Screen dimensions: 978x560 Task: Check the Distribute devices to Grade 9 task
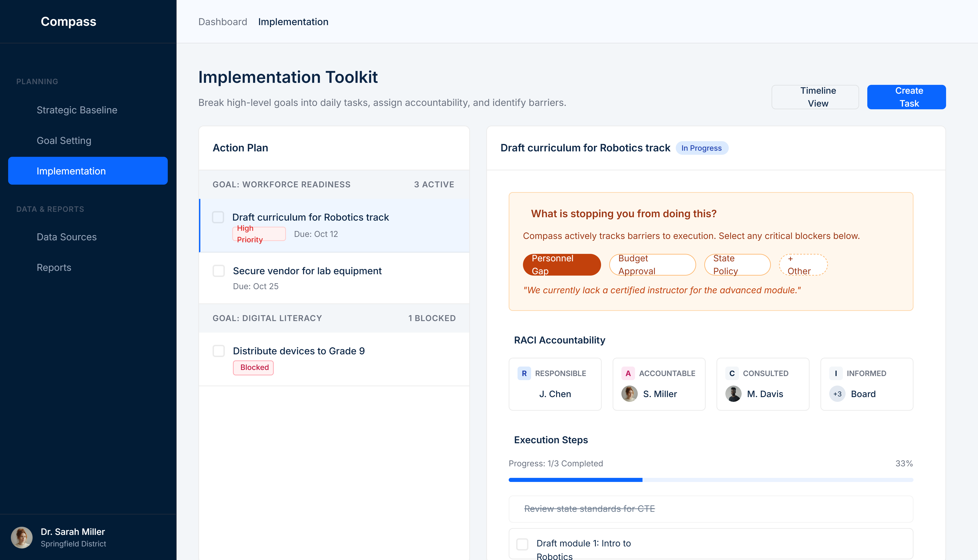click(218, 351)
